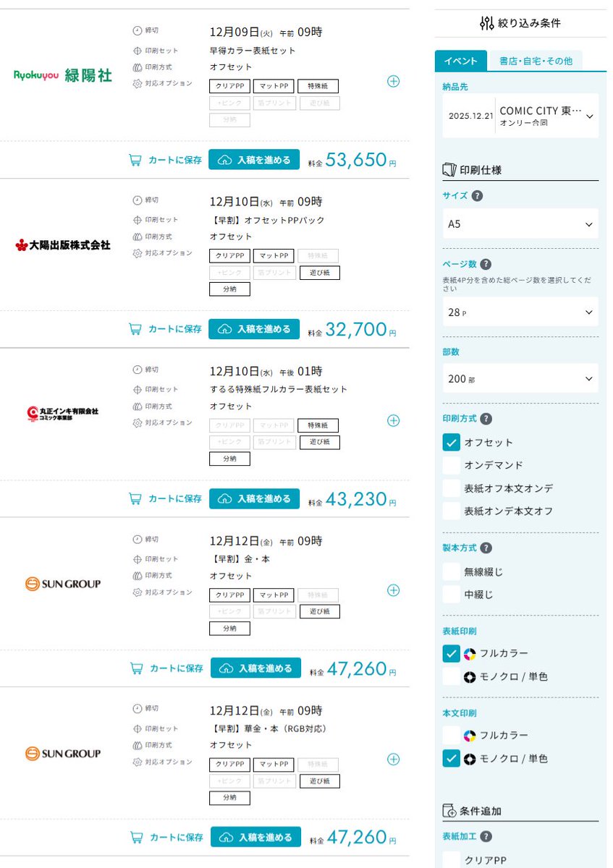613x868 pixels.
Task: Click the 大陽出版株式会社 logo
Action: [63, 245]
